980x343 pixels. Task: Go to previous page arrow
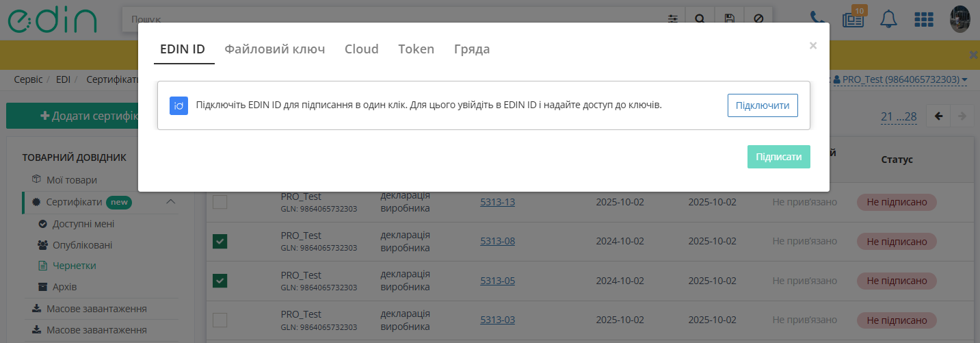click(938, 116)
